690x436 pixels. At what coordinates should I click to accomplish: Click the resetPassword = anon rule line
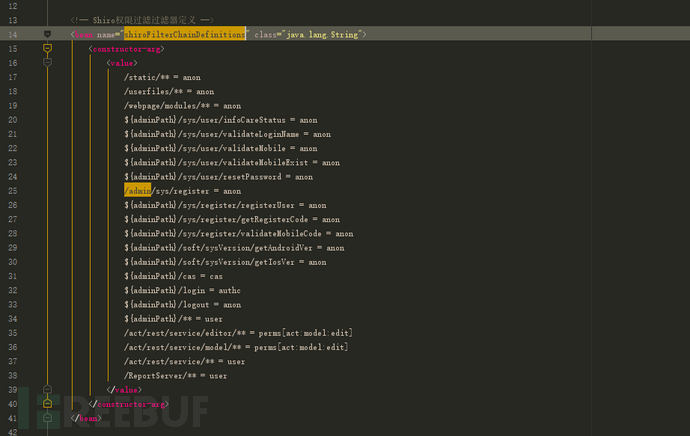[218, 177]
